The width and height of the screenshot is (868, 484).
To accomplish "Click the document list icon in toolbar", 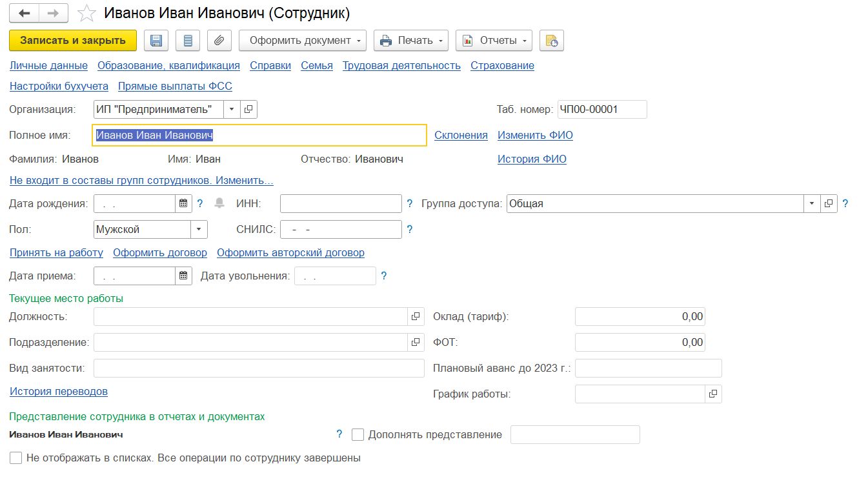I will pos(188,41).
